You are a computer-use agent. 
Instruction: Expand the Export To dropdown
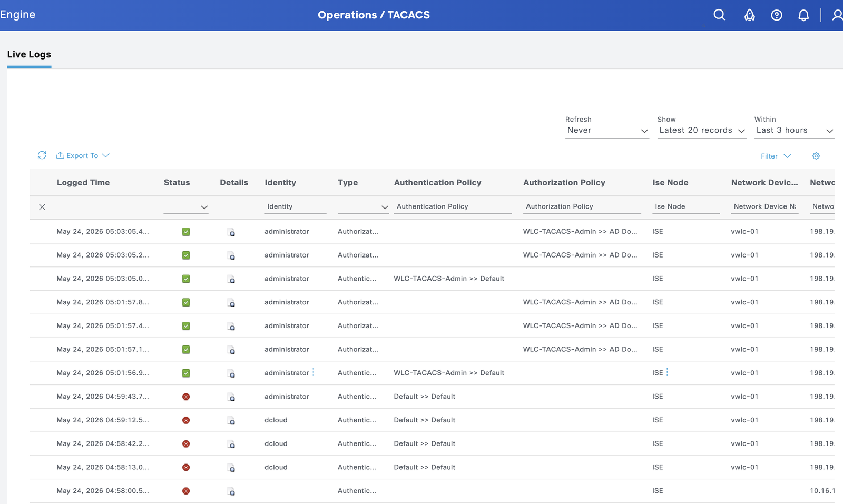83,155
